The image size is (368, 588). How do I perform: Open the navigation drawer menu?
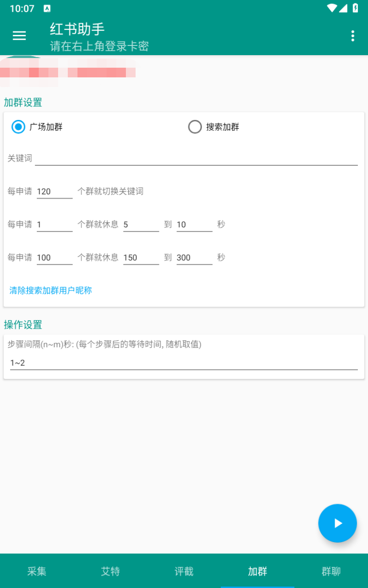click(x=19, y=36)
